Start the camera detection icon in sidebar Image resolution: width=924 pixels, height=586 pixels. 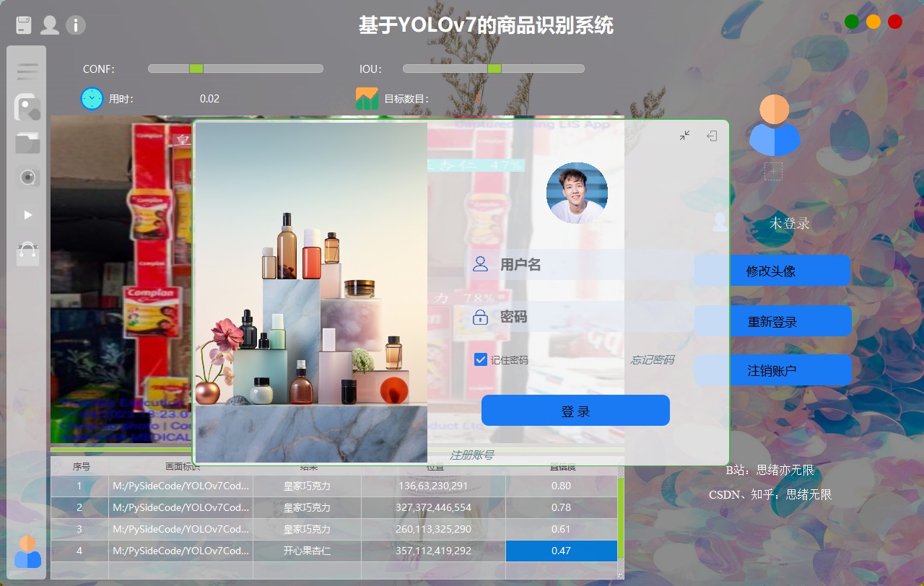coord(28,178)
